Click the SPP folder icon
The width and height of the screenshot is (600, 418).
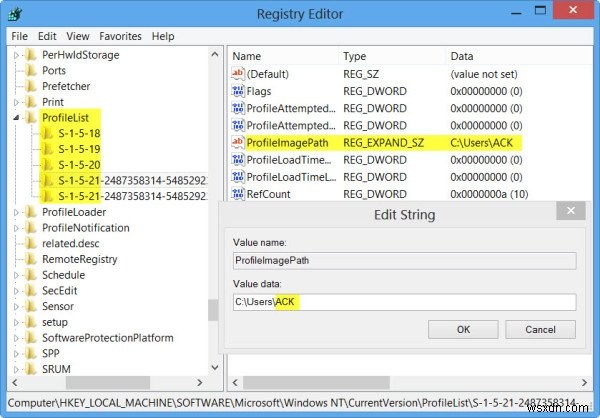31,353
